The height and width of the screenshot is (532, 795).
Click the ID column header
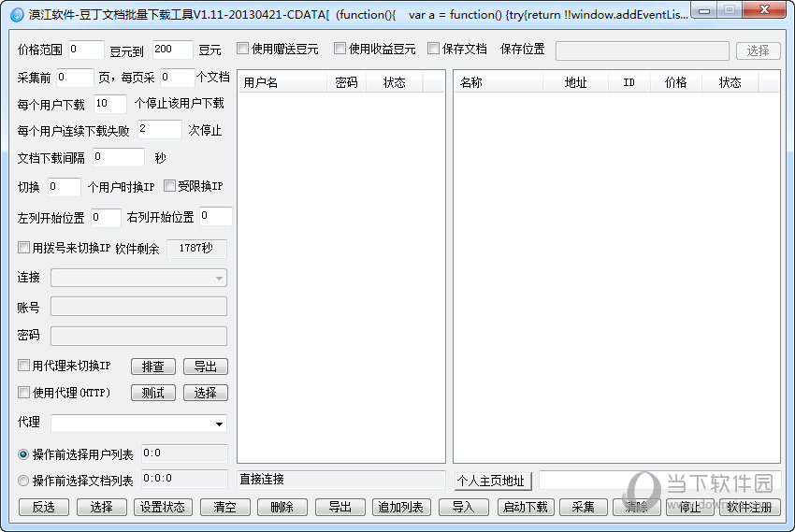629,82
